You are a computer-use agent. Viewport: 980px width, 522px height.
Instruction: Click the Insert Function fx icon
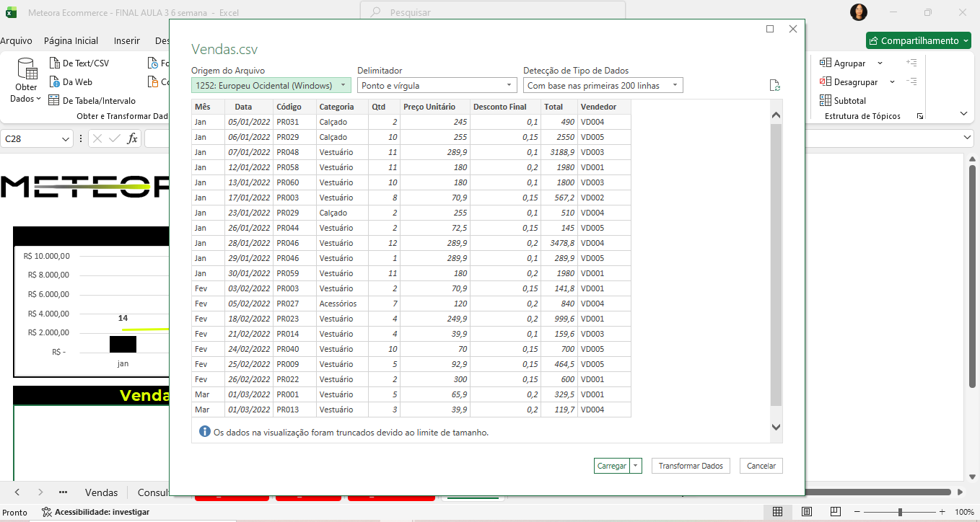click(132, 138)
